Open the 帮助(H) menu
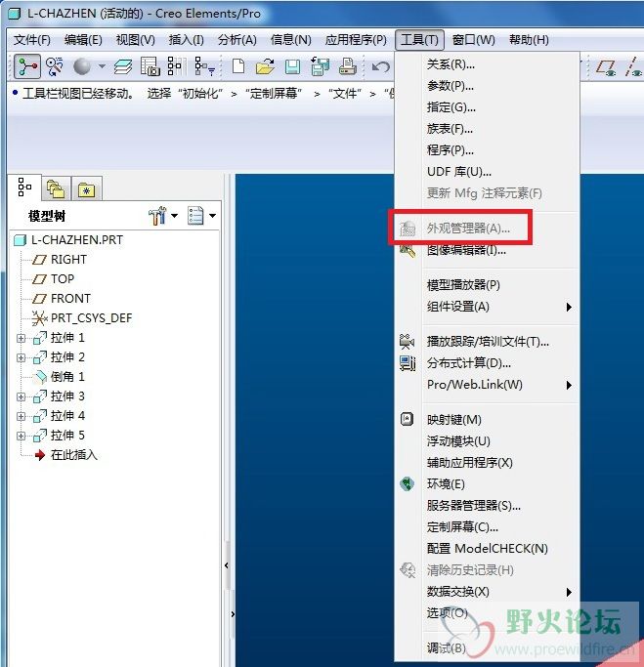Image resolution: width=644 pixels, height=667 pixels. [529, 40]
